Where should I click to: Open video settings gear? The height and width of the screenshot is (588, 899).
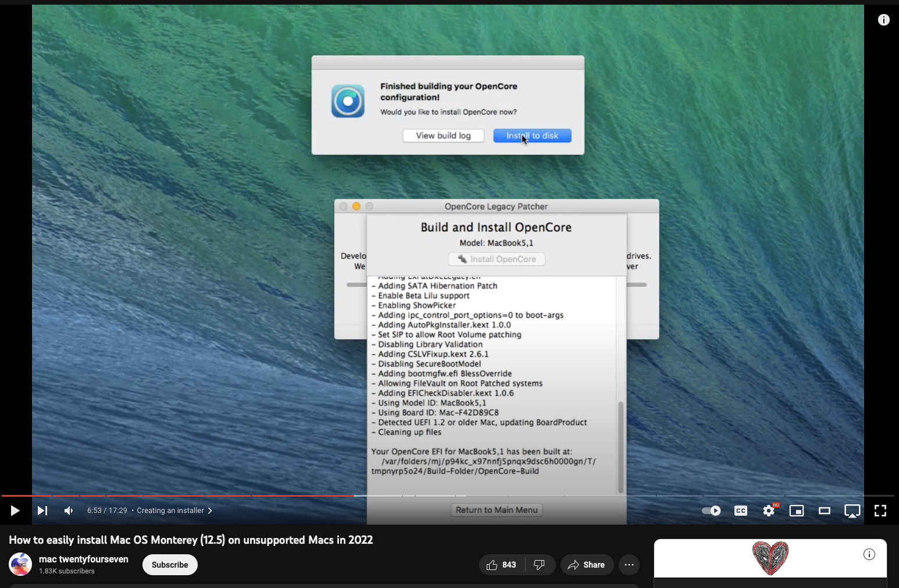(x=769, y=511)
